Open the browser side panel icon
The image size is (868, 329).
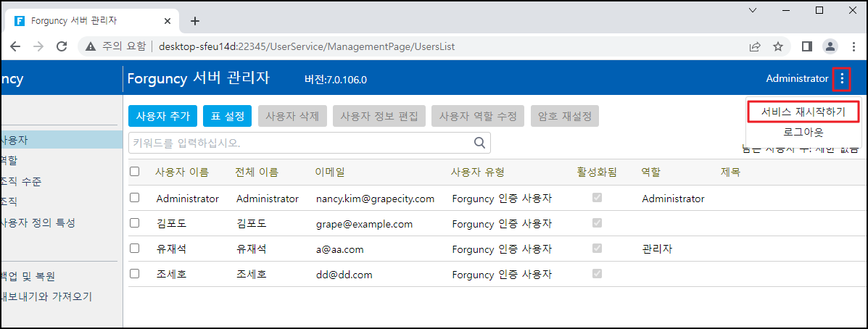click(806, 46)
